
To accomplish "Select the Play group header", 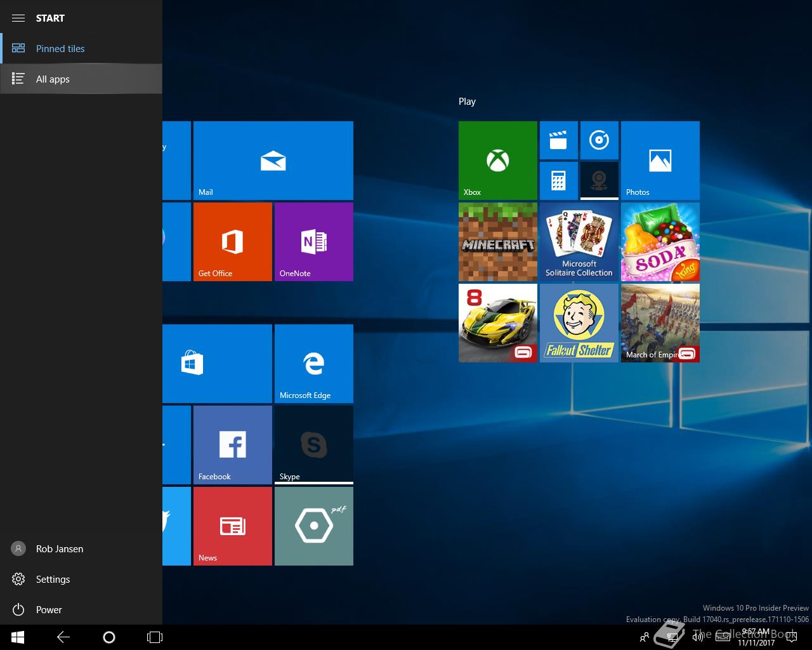I will 467,102.
